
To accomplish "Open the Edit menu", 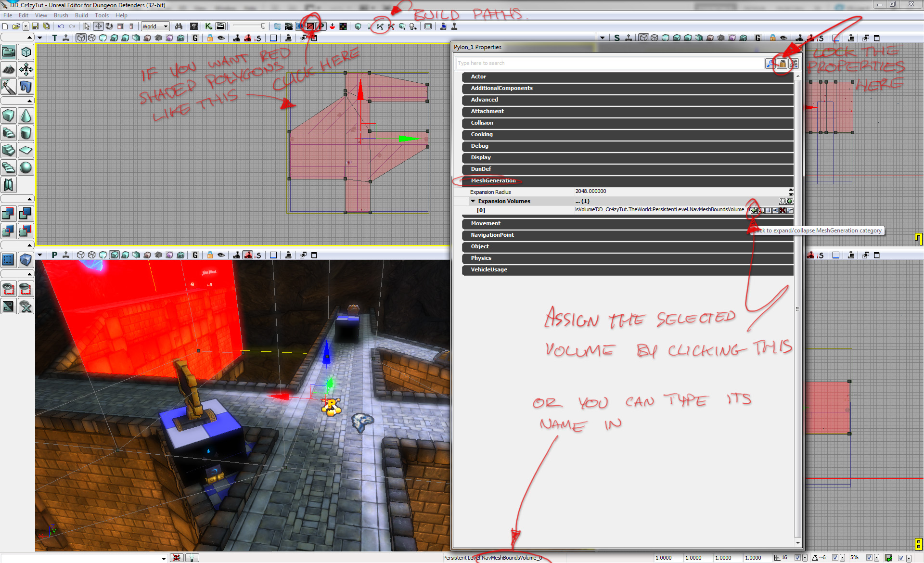I will (24, 15).
